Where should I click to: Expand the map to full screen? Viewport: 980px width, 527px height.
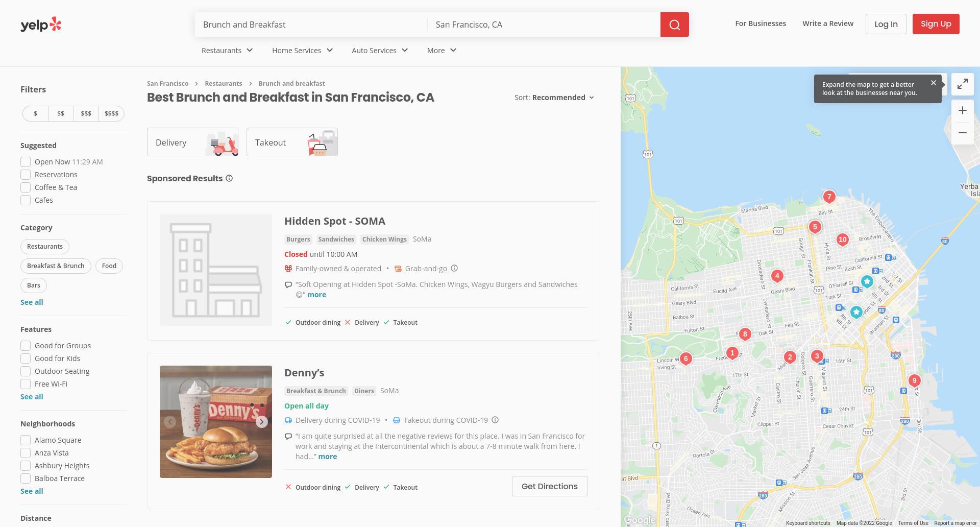pos(963,84)
